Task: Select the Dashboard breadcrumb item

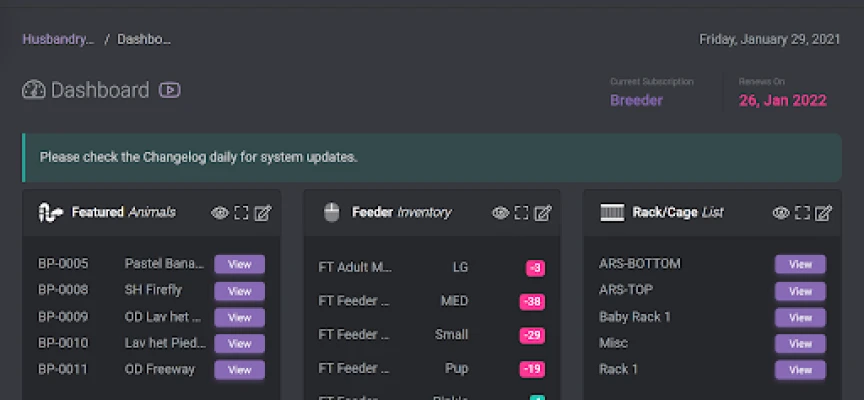Action: pyautogui.click(x=144, y=40)
